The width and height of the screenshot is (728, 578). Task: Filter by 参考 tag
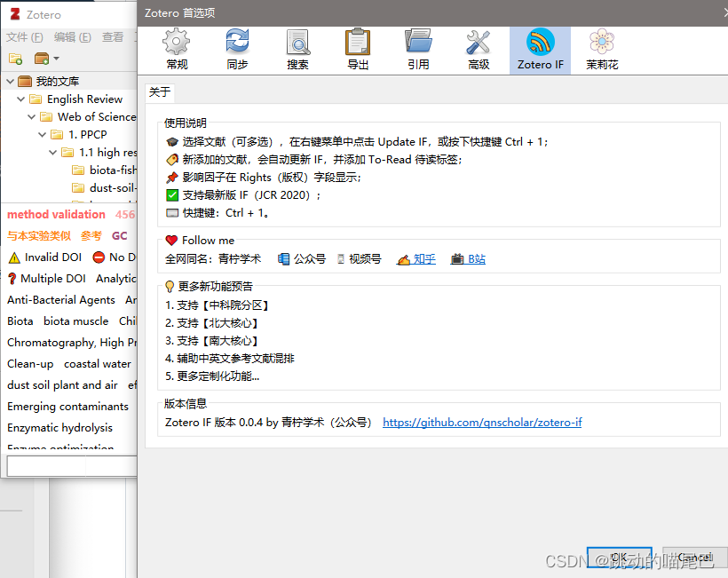(x=91, y=236)
